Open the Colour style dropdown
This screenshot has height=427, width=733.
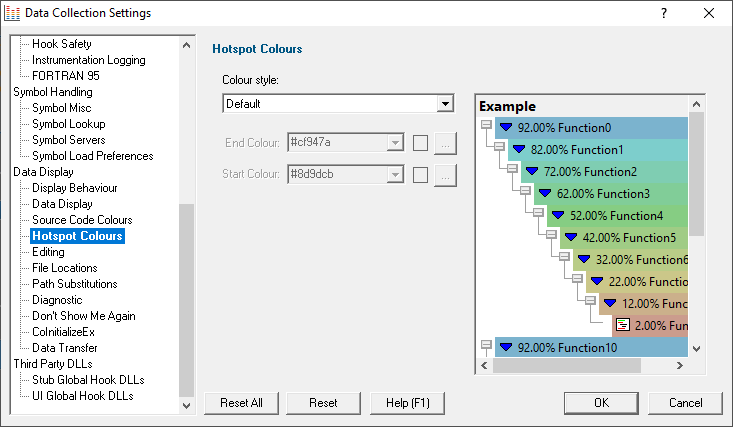click(x=445, y=103)
